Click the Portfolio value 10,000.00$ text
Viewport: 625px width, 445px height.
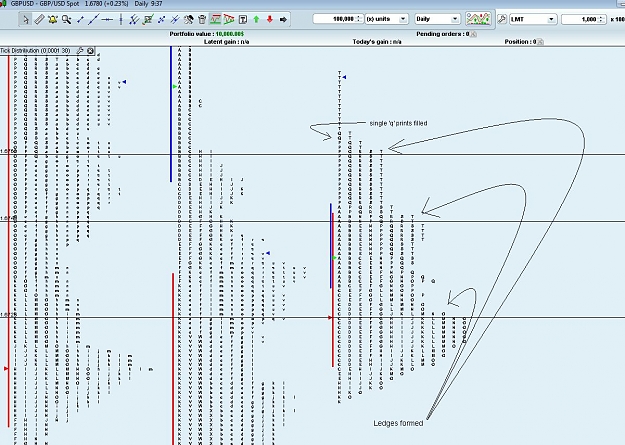point(206,34)
